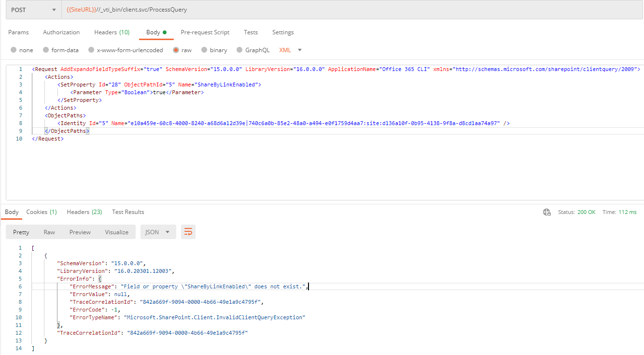Select the none body option
Screen dimensions: 644x355
26,50
